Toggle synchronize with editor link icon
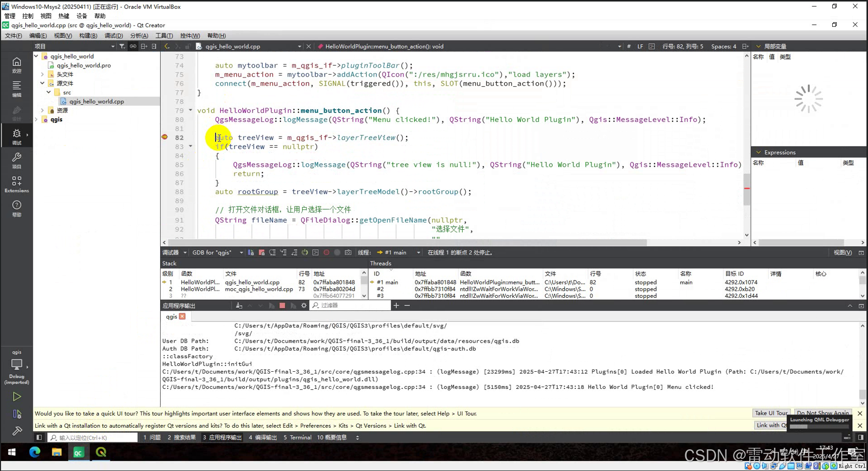 pyautogui.click(x=133, y=46)
